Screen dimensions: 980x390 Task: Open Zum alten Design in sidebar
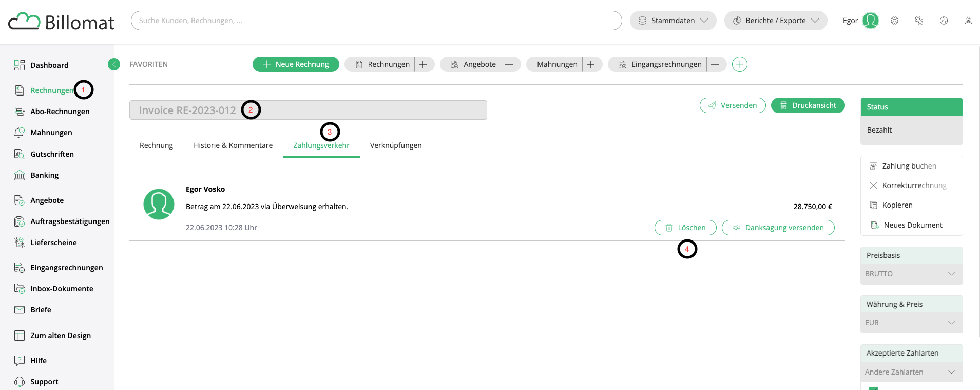tap(61, 336)
